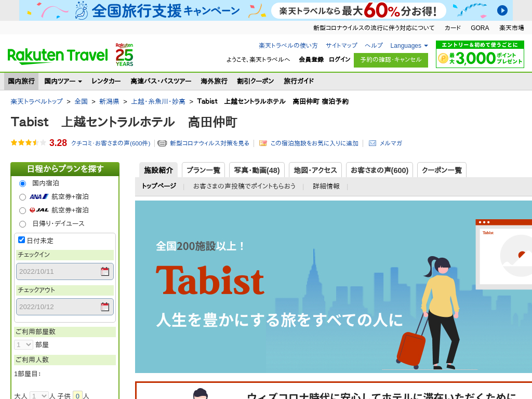Click the ログイン link

[x=339, y=59]
